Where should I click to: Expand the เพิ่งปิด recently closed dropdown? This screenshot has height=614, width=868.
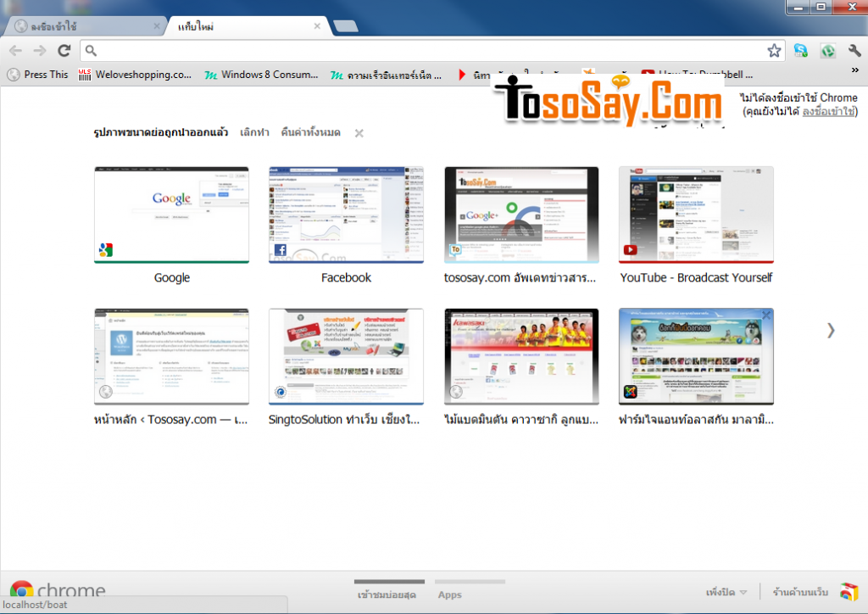pyautogui.click(x=726, y=593)
